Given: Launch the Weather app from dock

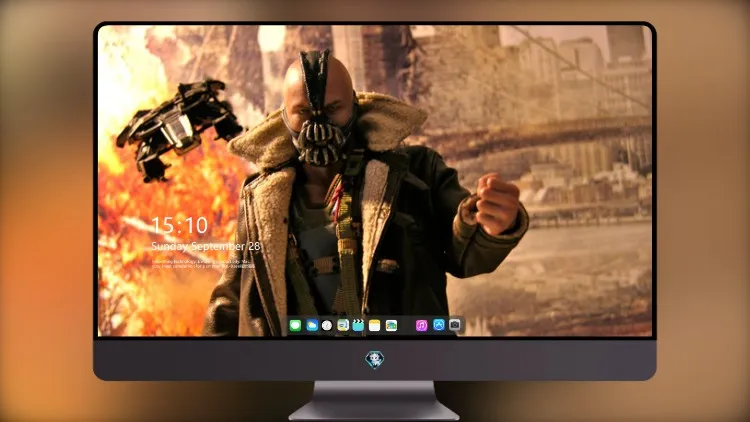Looking at the screenshot, I should point(312,325).
